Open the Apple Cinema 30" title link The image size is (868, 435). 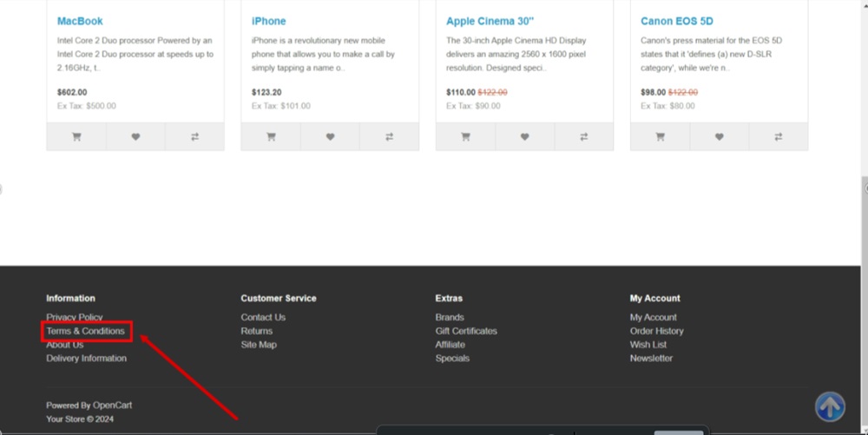click(490, 21)
